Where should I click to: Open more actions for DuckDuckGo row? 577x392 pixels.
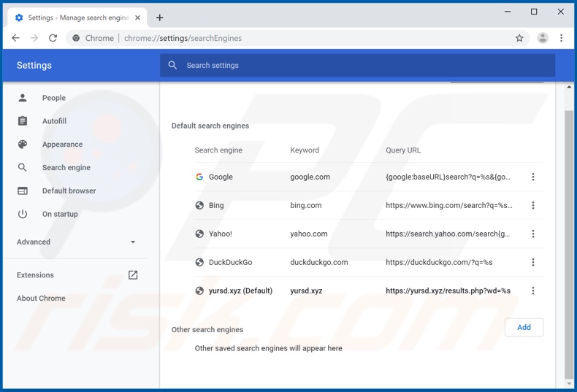tap(532, 262)
